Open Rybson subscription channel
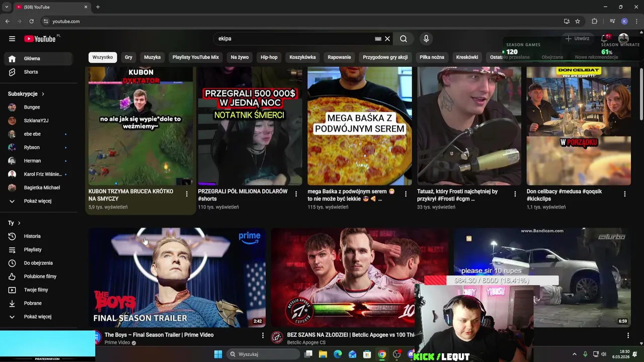The height and width of the screenshot is (362, 644). pos(39,147)
